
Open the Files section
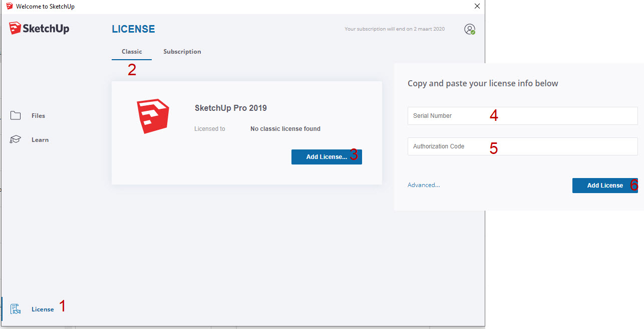pyautogui.click(x=38, y=115)
